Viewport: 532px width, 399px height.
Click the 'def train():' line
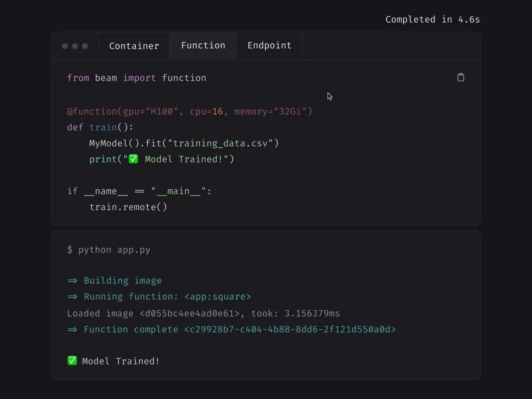click(x=100, y=127)
